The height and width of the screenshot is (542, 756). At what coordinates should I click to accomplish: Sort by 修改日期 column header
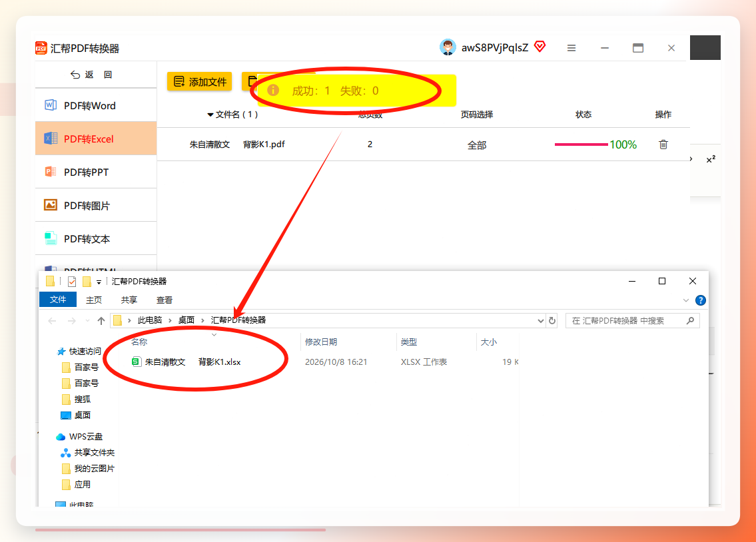[321, 342]
